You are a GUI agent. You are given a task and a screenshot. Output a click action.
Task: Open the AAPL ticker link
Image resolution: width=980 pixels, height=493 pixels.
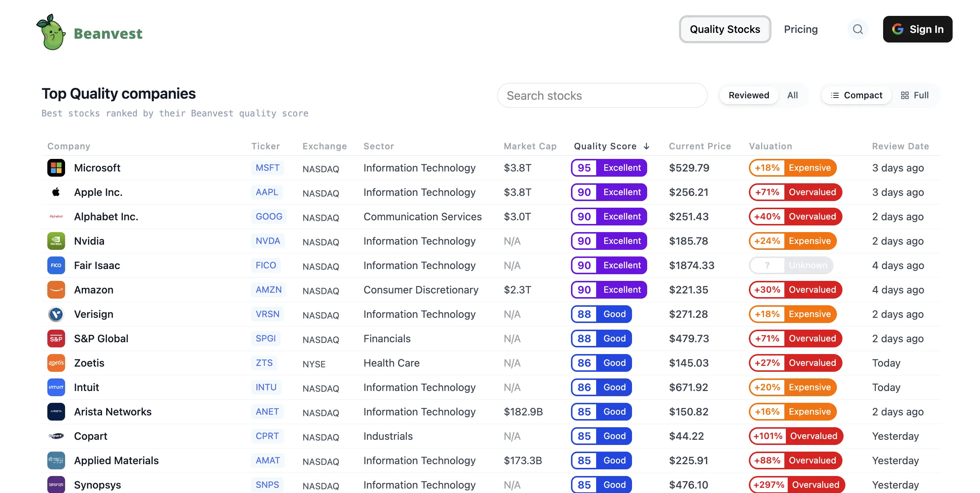[267, 192]
